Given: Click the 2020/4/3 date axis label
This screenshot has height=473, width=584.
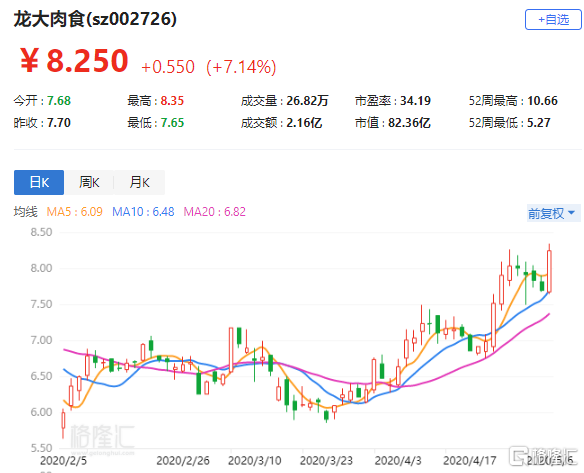Looking at the screenshot, I should 398,461.
